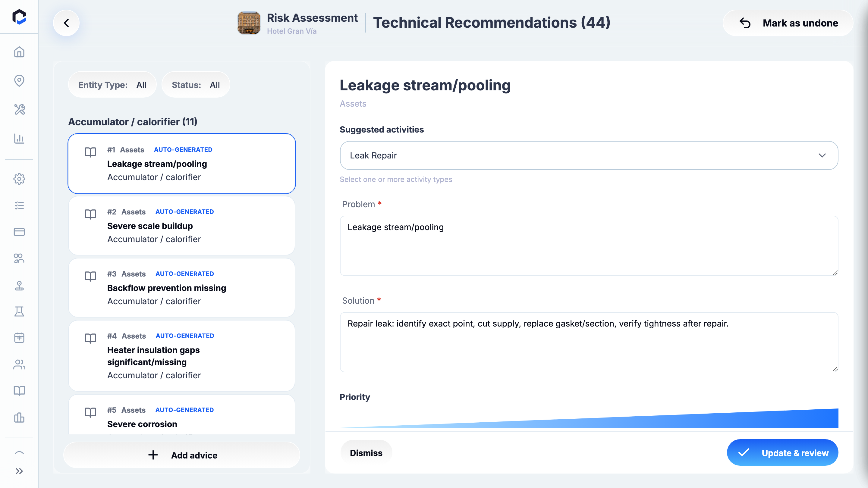Click the people group sidebar icon
Viewport: 868px width, 488px height.
(x=19, y=258)
